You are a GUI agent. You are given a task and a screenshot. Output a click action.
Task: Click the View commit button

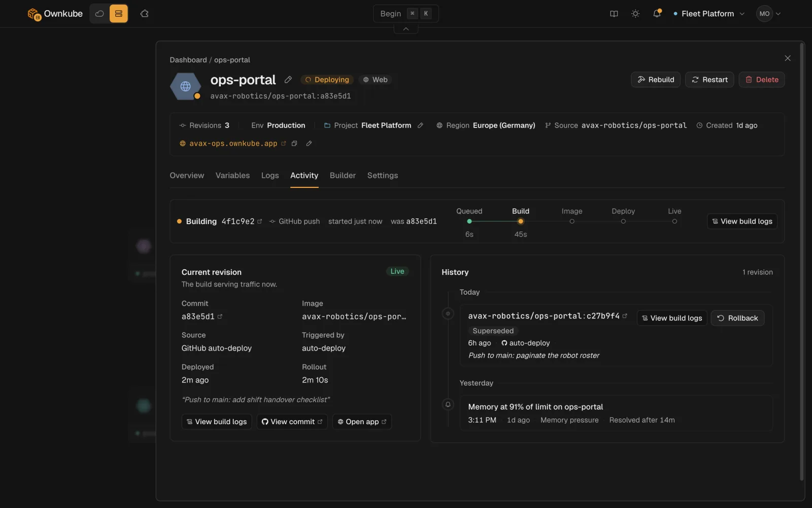pyautogui.click(x=292, y=422)
